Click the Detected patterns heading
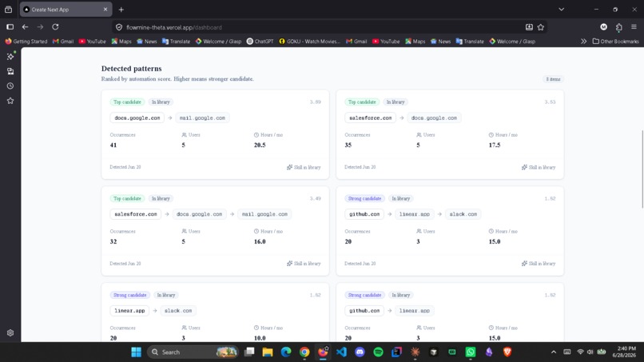The width and height of the screenshot is (644, 362). (x=131, y=69)
